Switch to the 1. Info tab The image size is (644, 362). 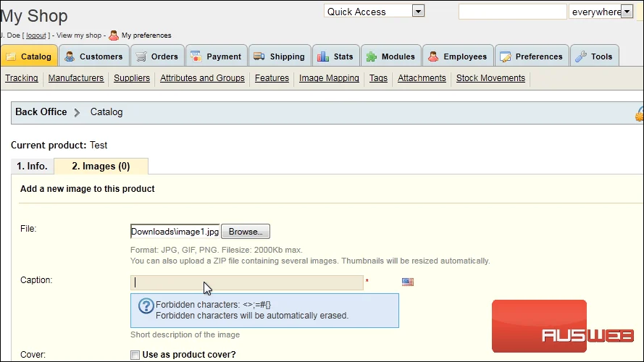(x=32, y=167)
